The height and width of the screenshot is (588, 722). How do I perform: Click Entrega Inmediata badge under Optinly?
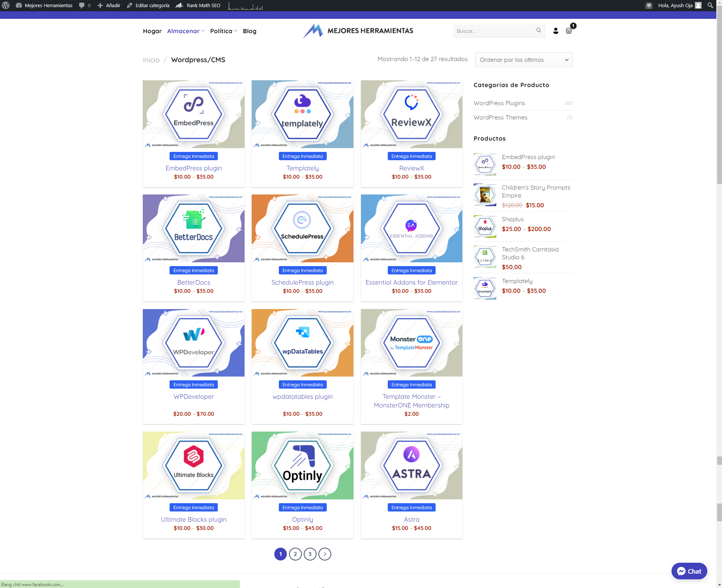click(303, 507)
